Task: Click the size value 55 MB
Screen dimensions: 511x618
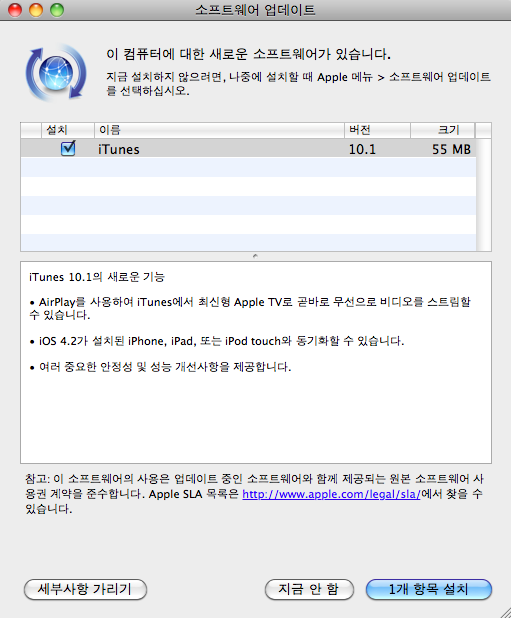Action: tap(451, 149)
